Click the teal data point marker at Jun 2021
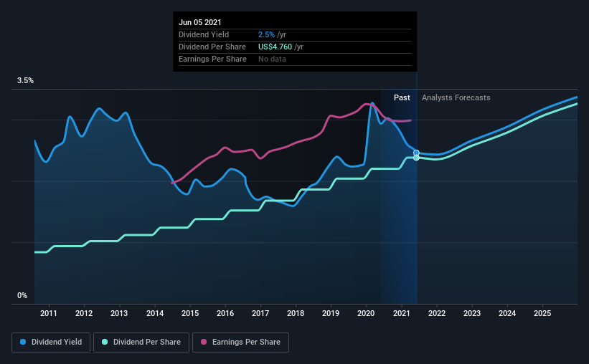 tap(416, 158)
